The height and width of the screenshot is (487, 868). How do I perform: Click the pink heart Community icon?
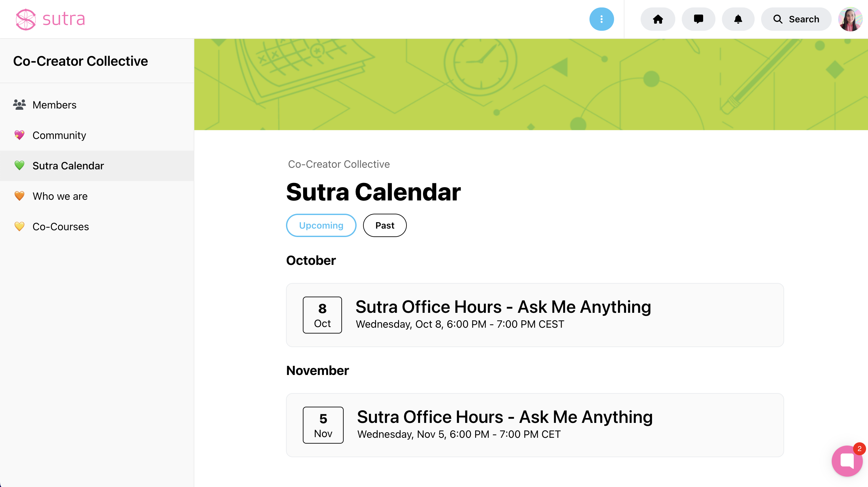[x=19, y=135]
